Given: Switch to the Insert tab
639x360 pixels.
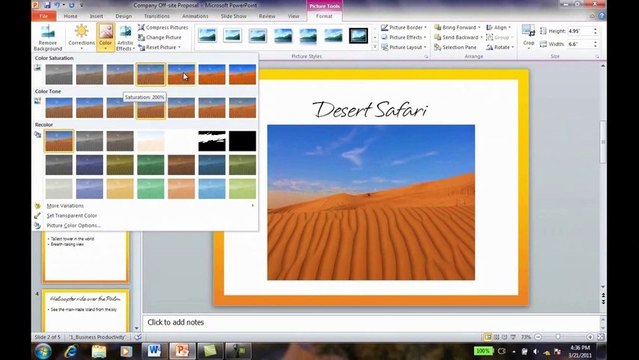Looking at the screenshot, I should tap(96, 16).
